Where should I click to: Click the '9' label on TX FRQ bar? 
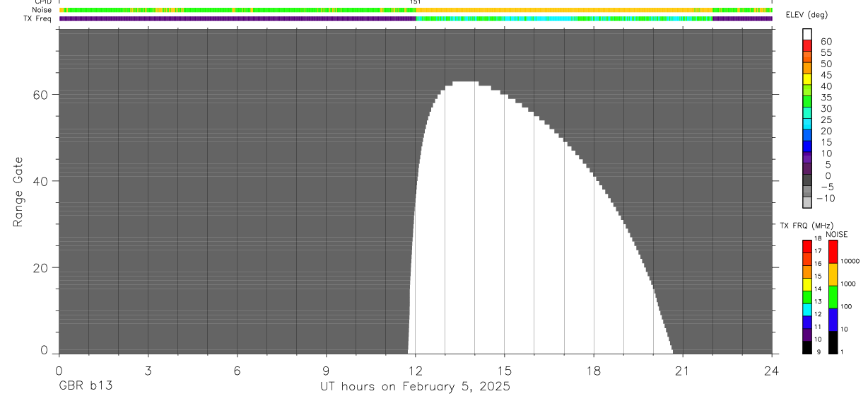[x=817, y=351]
